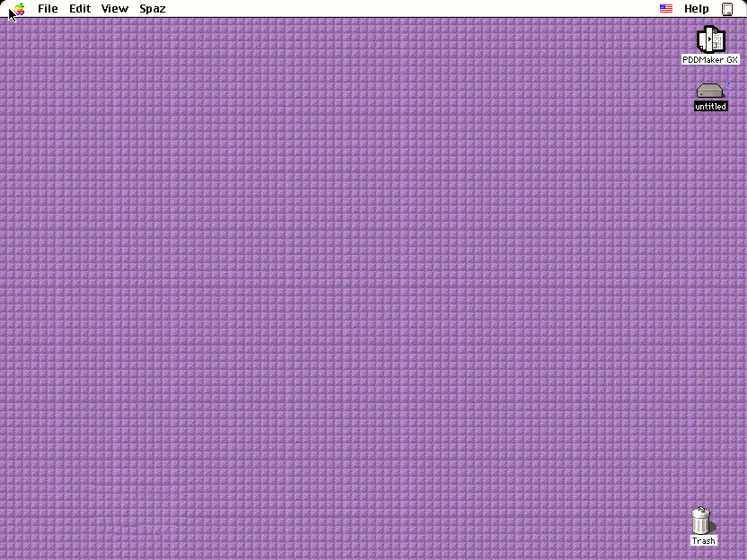Viewport: 747px width, 560px height.
Task: Click the US flag keyboard menu icon
Action: point(666,8)
